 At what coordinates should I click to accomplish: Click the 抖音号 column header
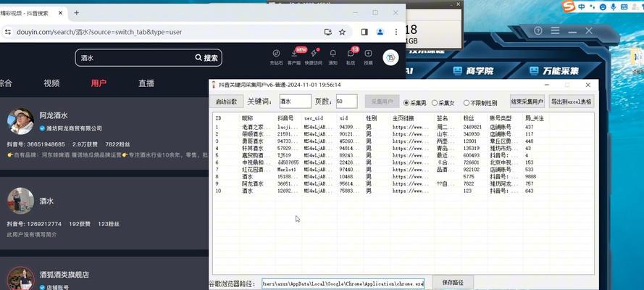coord(284,118)
